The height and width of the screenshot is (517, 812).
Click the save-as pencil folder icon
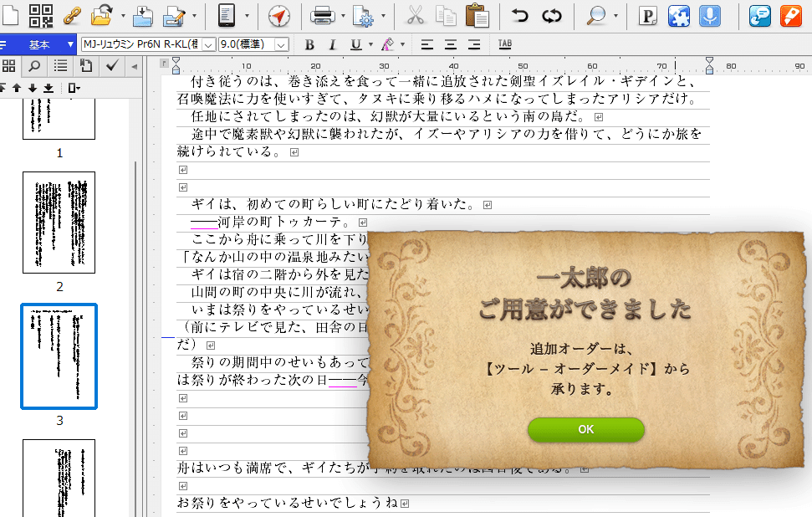tap(173, 16)
